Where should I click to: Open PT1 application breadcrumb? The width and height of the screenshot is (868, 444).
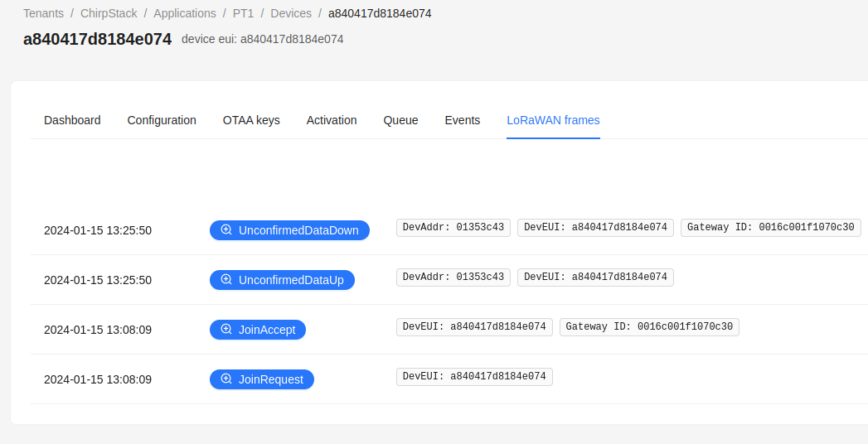[x=243, y=13]
